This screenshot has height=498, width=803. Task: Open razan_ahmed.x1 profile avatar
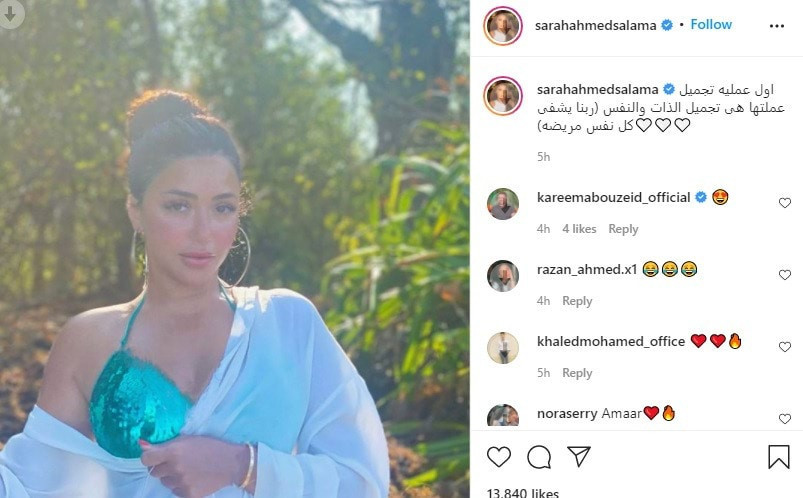click(x=502, y=276)
